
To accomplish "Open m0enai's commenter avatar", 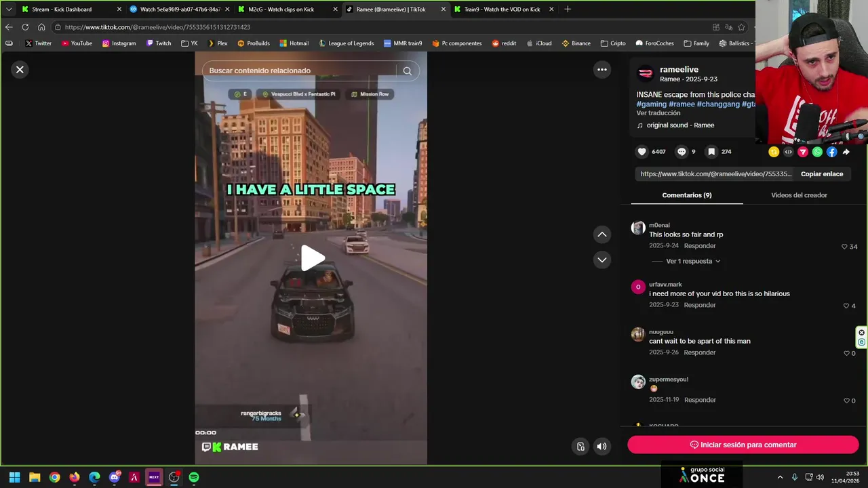I will click(x=637, y=228).
